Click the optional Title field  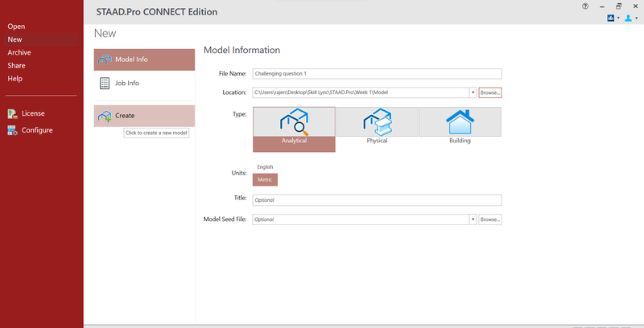[377, 200]
